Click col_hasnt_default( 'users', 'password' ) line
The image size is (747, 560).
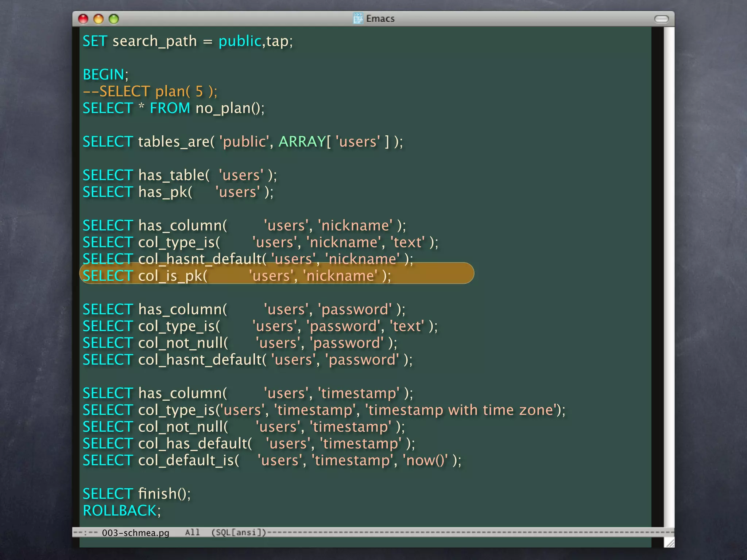point(248,360)
